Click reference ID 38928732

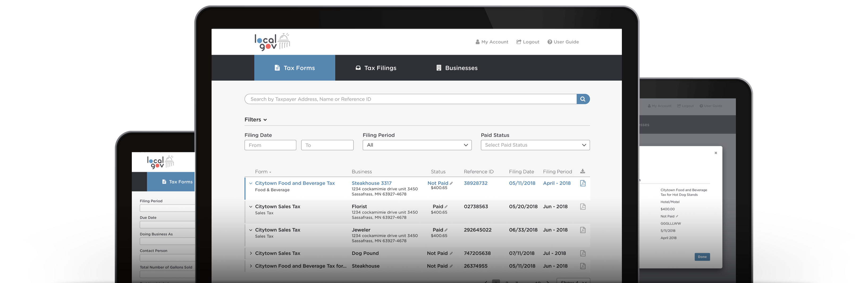(x=475, y=183)
